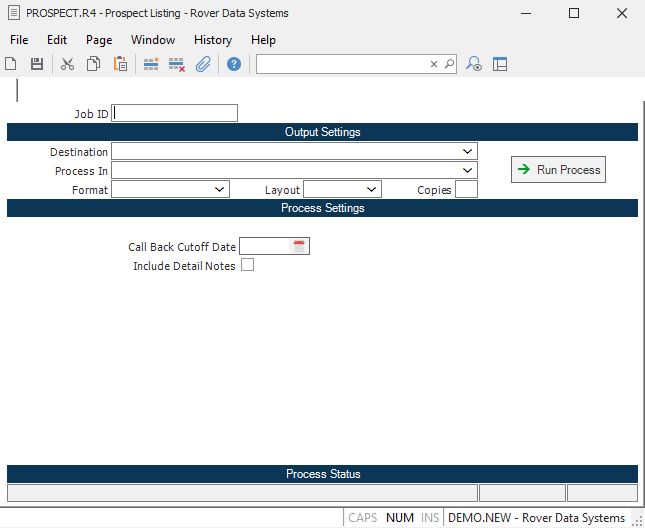This screenshot has height=528, width=645.
Task: Open the Layout dropdown list
Action: tap(372, 189)
